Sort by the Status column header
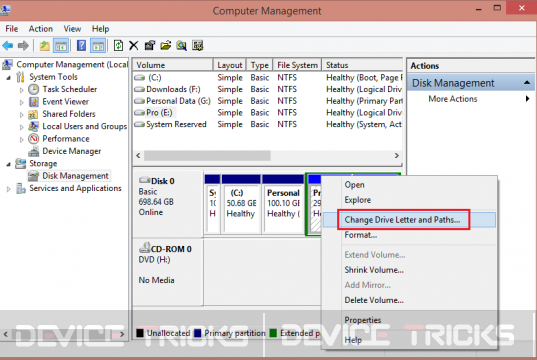This screenshot has height=360, width=537. 362,65
